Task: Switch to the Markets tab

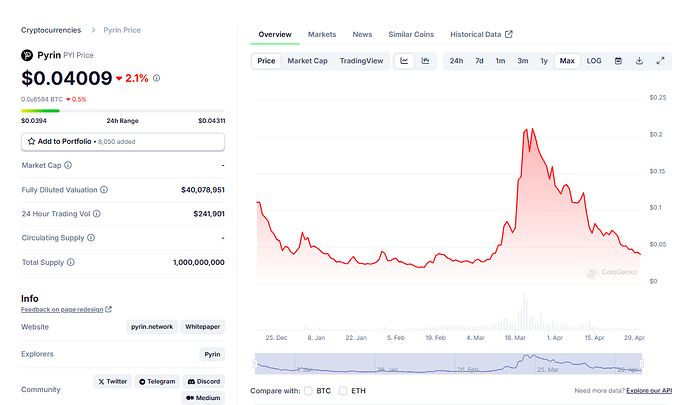Action: (x=322, y=34)
